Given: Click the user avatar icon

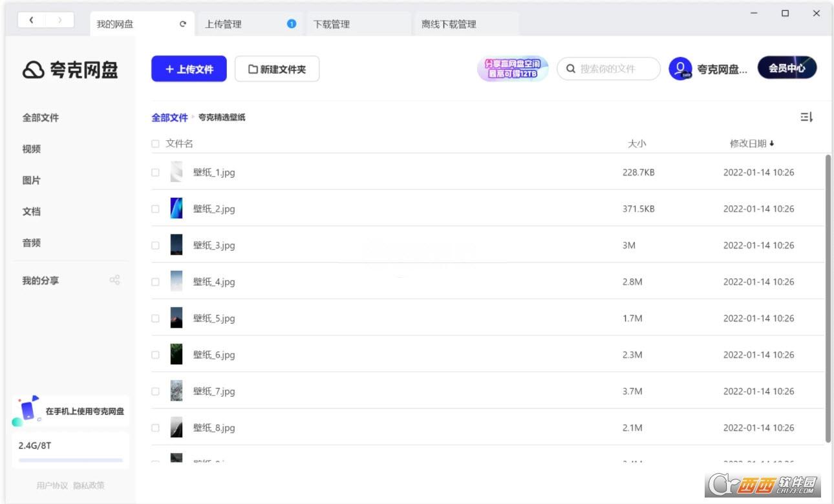Looking at the screenshot, I should [680, 68].
